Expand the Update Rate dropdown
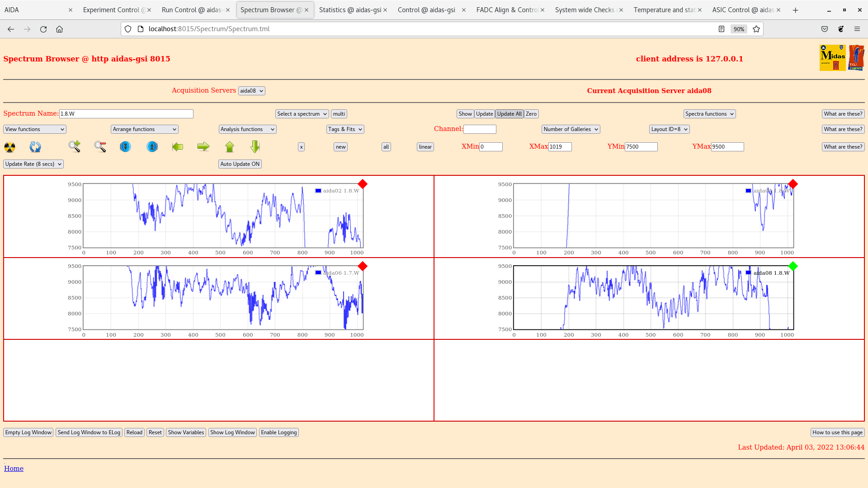868x488 pixels. 33,164
